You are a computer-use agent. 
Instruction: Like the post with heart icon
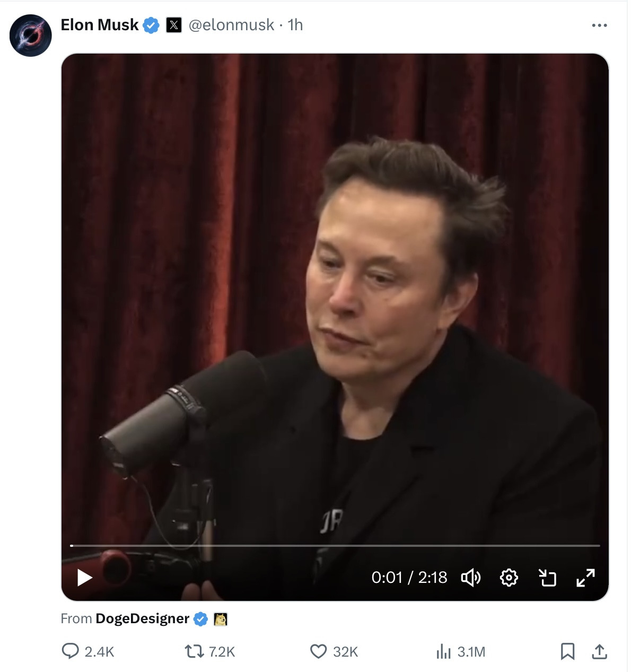(x=318, y=651)
